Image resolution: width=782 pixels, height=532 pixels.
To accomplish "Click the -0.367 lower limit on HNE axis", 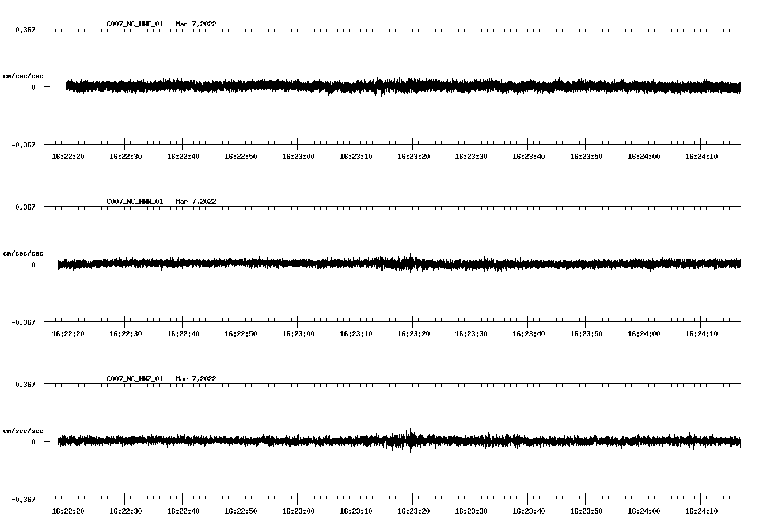I will coord(23,145).
